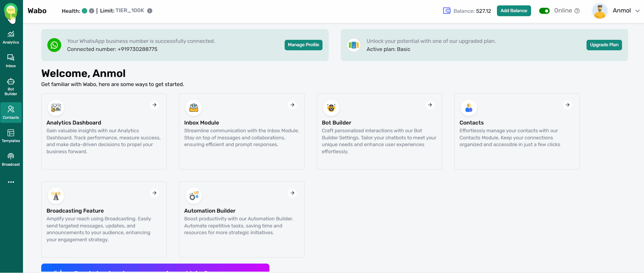Screen dimensions: 644x273
Task: Open the Automation Builder card
Action: 241,219
